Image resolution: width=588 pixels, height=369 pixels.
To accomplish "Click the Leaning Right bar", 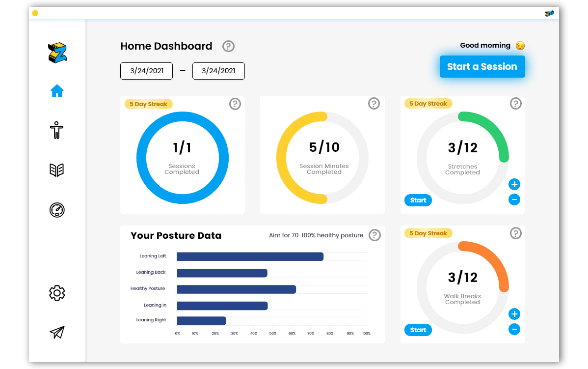I will [x=201, y=321].
